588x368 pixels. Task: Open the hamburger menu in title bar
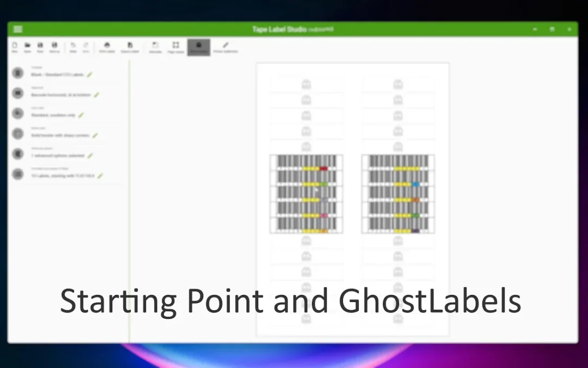click(x=17, y=29)
